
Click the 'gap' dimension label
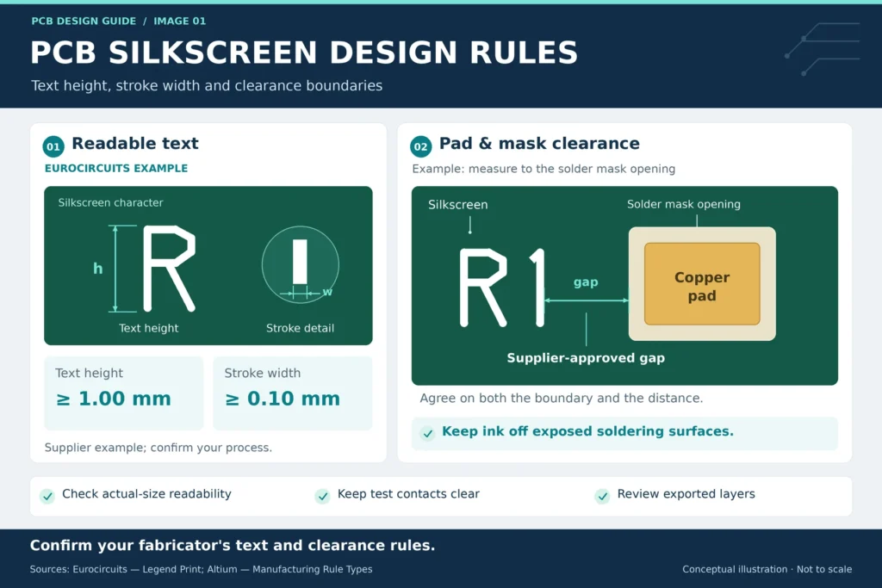[586, 282]
